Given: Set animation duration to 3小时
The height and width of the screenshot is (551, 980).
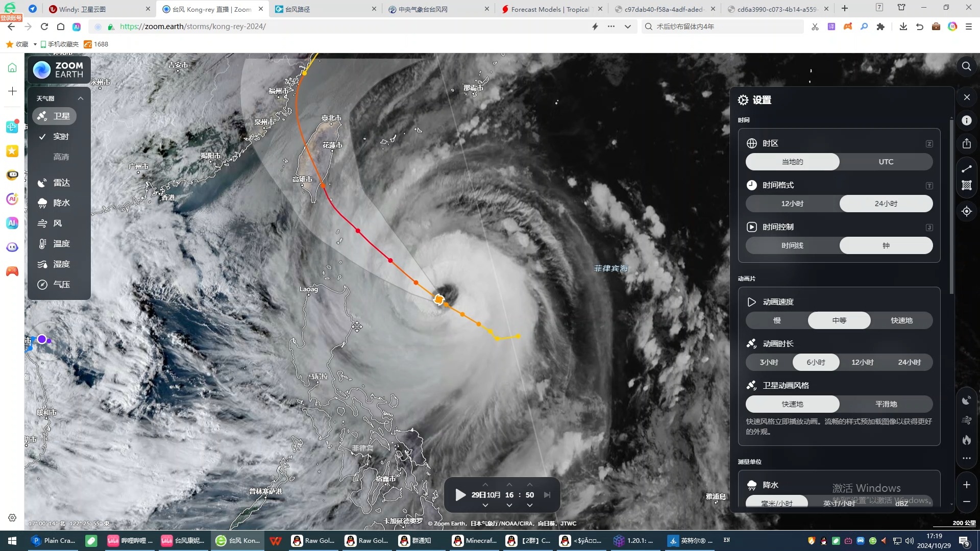Looking at the screenshot, I should [x=769, y=362].
